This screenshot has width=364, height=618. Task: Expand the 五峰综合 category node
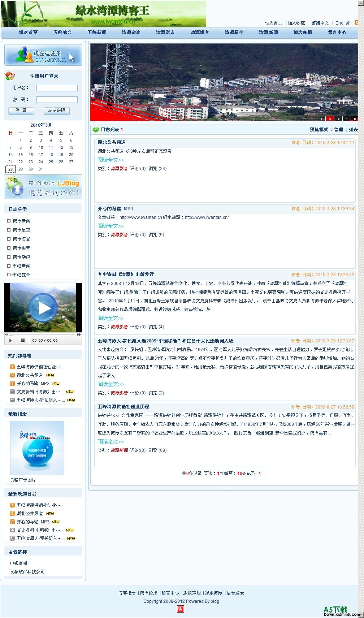(x=9, y=275)
